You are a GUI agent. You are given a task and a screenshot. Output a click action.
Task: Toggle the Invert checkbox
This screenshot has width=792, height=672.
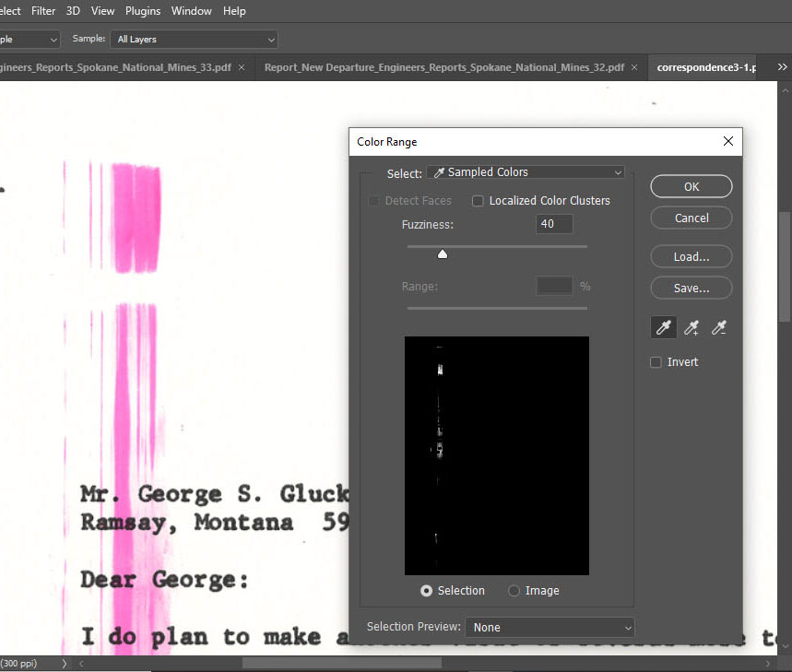point(656,362)
